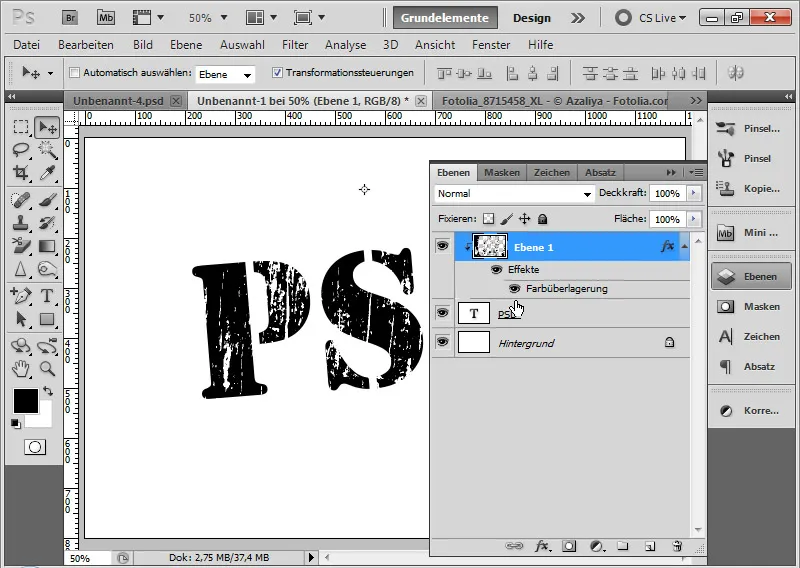Open Absatz panel button in dock
Image resolution: width=800 pixels, height=568 pixels.
(x=750, y=366)
